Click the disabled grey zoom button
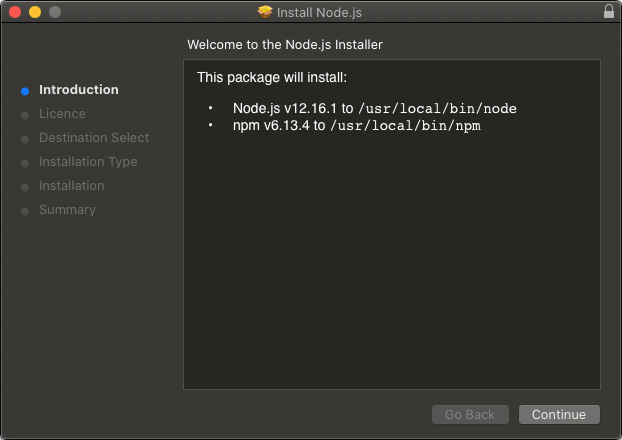This screenshot has width=622, height=440. [x=54, y=12]
